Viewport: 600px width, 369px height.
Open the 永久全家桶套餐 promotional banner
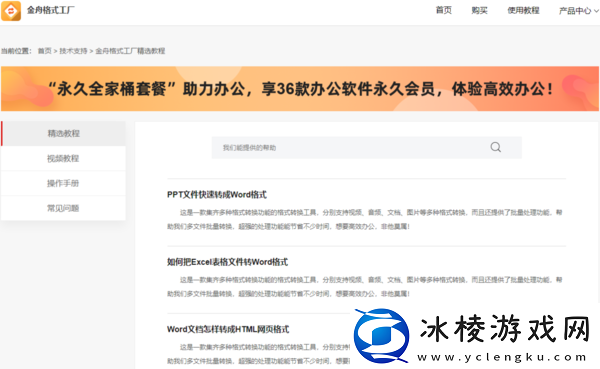coord(300,89)
